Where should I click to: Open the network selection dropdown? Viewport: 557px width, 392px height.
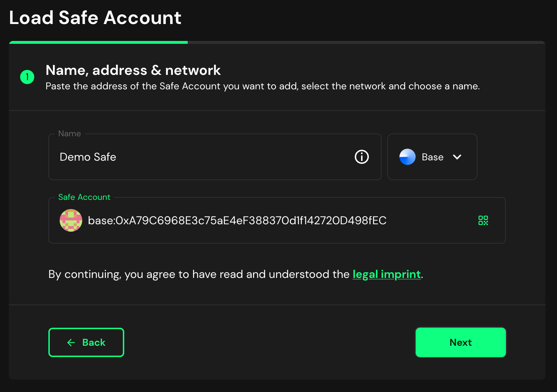pyautogui.click(x=432, y=157)
